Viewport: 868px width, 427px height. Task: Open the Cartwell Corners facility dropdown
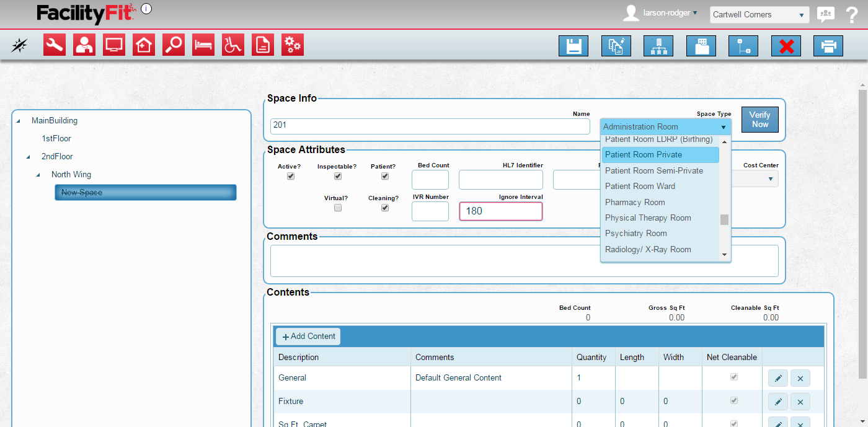pos(759,15)
